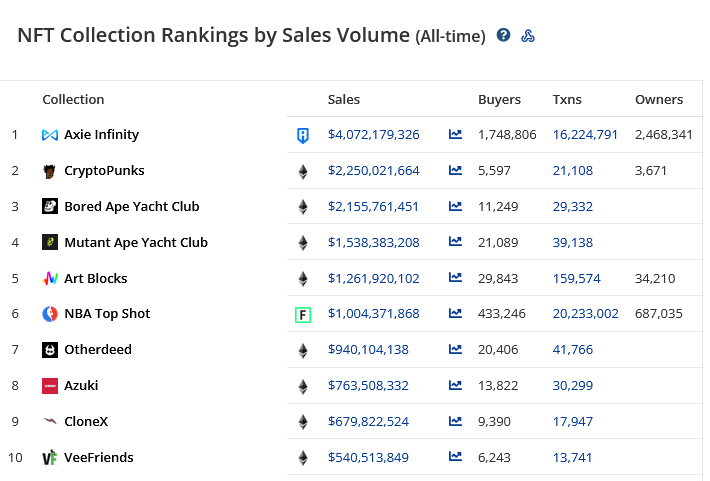Click the 2,468,341 owners value
Viewport: 710px width, 481px height.
(663, 135)
